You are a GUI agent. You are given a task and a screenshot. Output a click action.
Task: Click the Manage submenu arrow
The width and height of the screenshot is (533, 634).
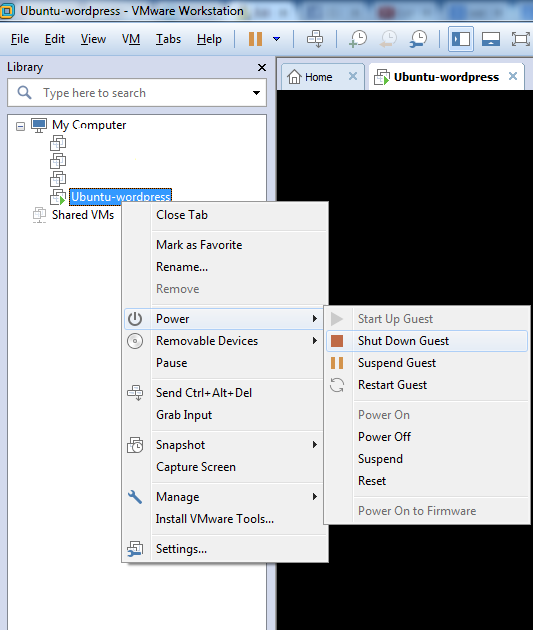[315, 497]
